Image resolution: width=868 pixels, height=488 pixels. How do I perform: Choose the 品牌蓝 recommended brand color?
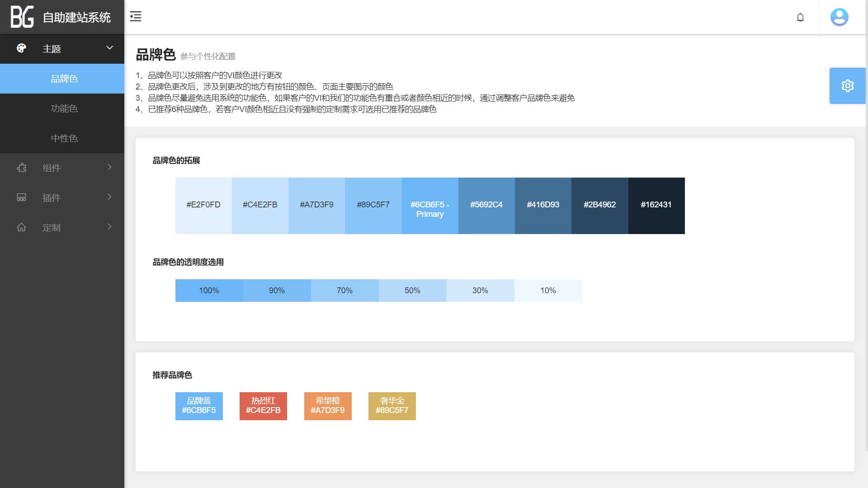pos(199,406)
